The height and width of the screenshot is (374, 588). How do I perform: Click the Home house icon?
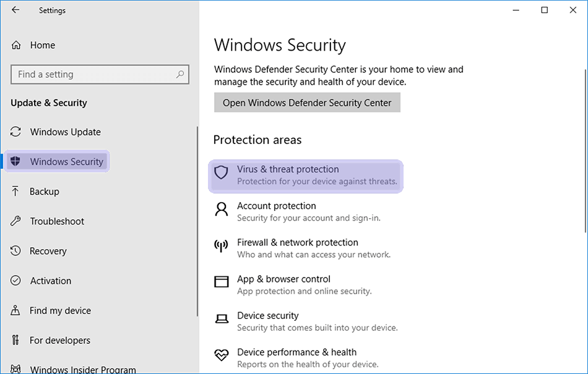coord(15,45)
